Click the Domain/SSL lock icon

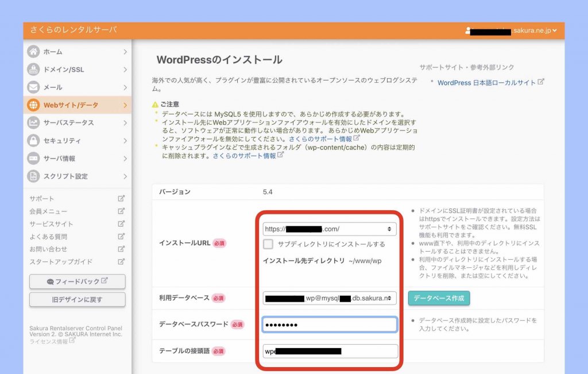pos(33,70)
